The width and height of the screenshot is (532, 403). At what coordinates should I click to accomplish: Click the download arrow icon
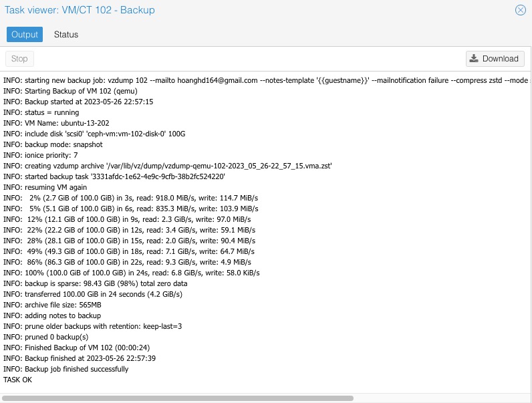click(474, 58)
